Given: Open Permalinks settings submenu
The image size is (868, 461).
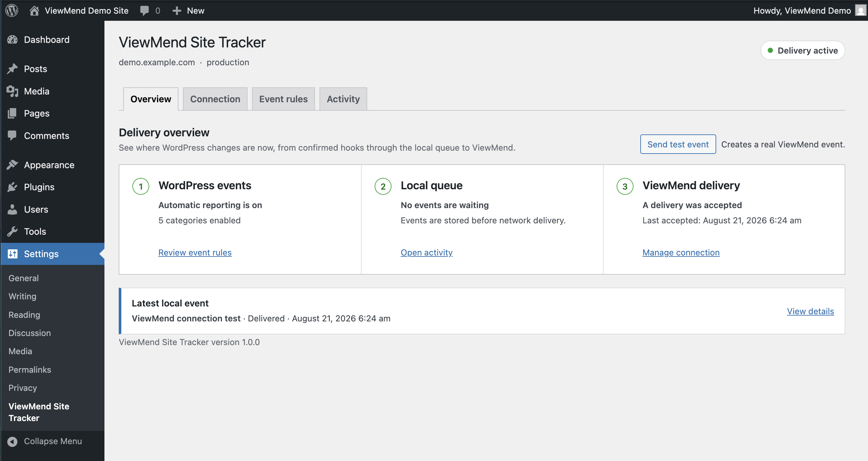Looking at the screenshot, I should click(30, 369).
